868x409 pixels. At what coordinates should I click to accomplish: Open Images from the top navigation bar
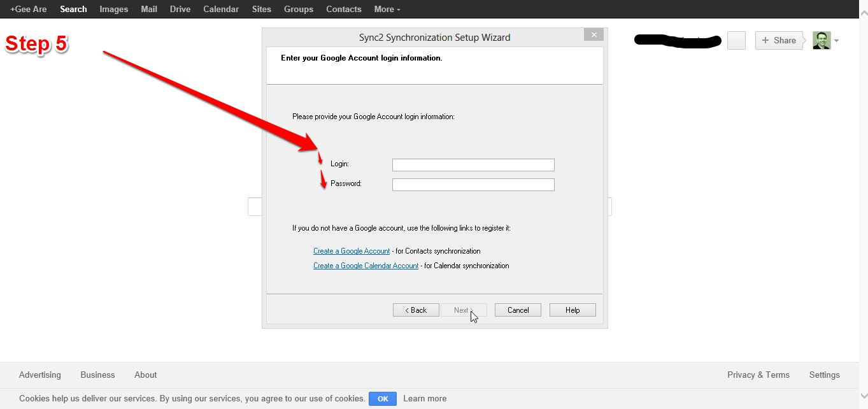point(114,9)
